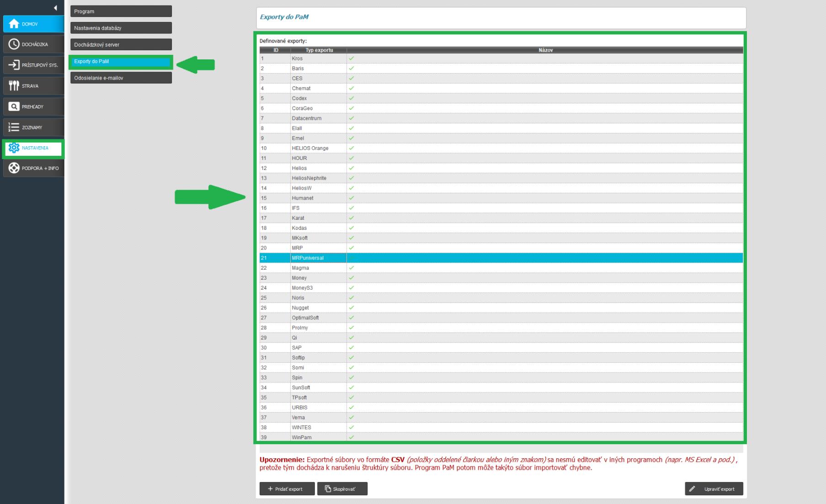Click the Skopírovať button
826x504 pixels.
(x=342, y=488)
